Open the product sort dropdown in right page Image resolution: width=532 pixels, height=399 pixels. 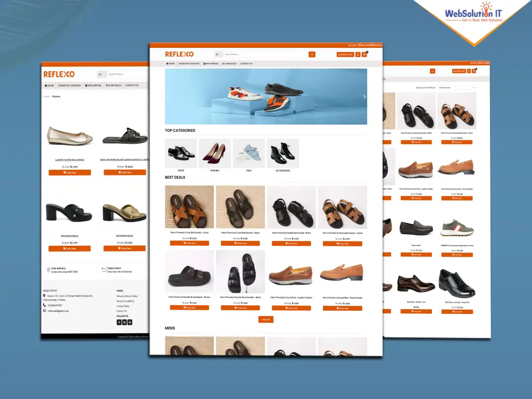point(456,88)
